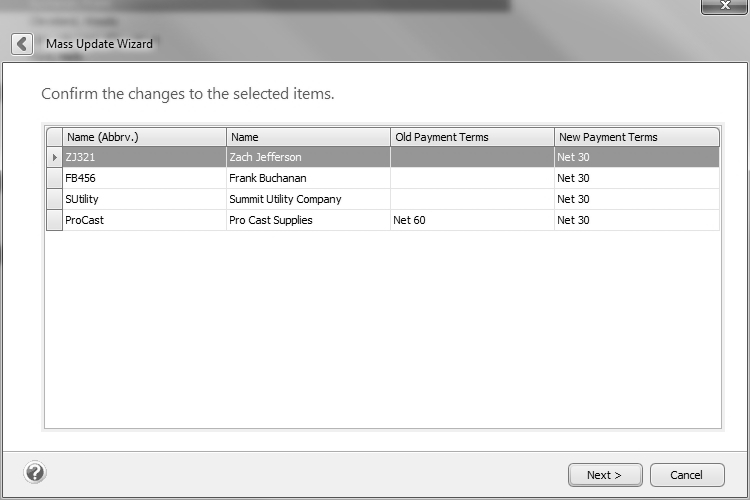The width and height of the screenshot is (750, 500).
Task: Select the Frank Buchanan name cell
Action: click(x=308, y=178)
